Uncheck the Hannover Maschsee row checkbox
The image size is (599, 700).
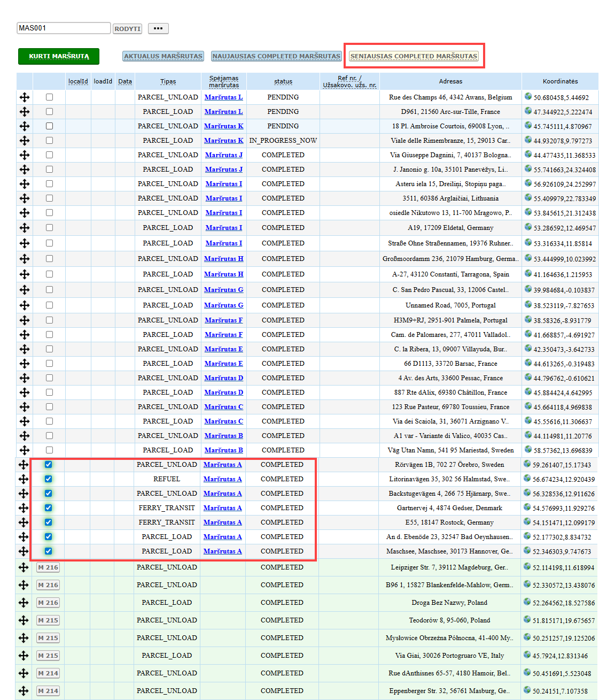(48, 551)
